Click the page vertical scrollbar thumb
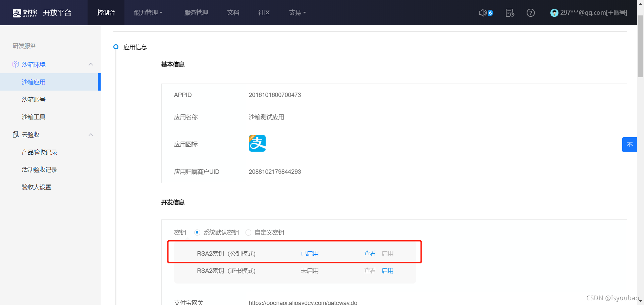This screenshot has height=305, width=644. click(x=640, y=47)
